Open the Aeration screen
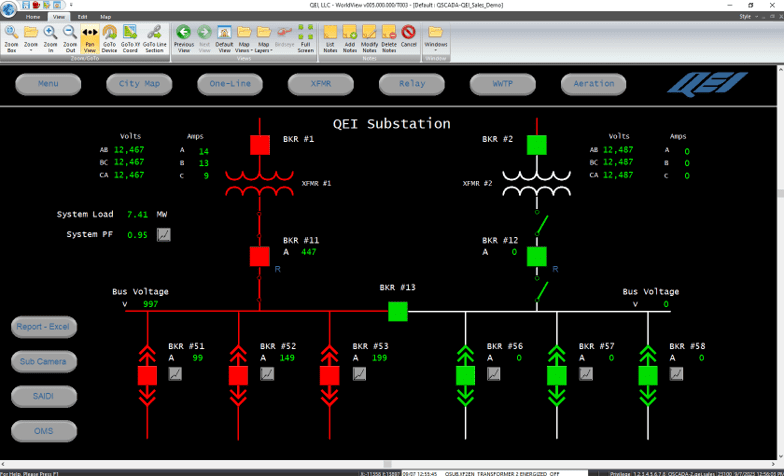 [594, 84]
